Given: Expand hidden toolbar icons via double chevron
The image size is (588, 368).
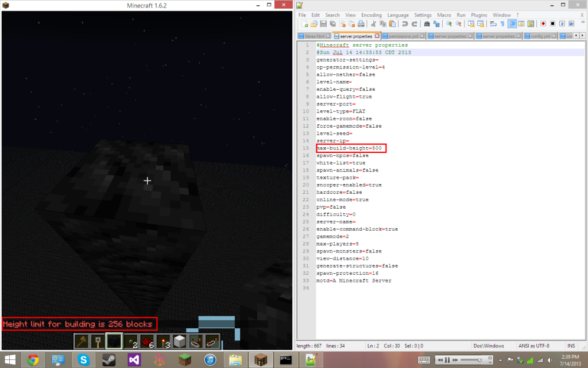Looking at the screenshot, I should (x=583, y=22).
